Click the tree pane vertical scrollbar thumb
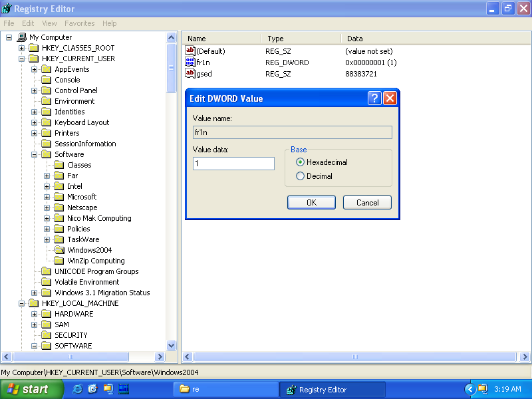532x399 pixels. pyautogui.click(x=172, y=68)
